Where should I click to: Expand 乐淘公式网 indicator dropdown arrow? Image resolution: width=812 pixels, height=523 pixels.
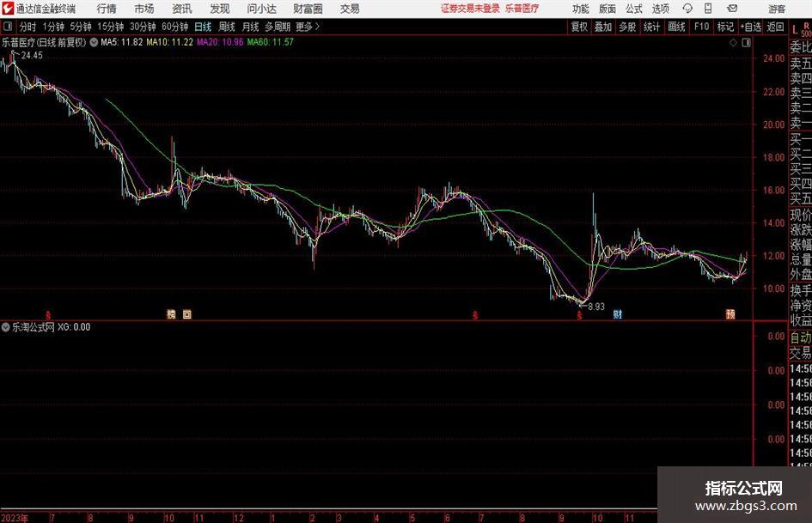tap(6, 327)
